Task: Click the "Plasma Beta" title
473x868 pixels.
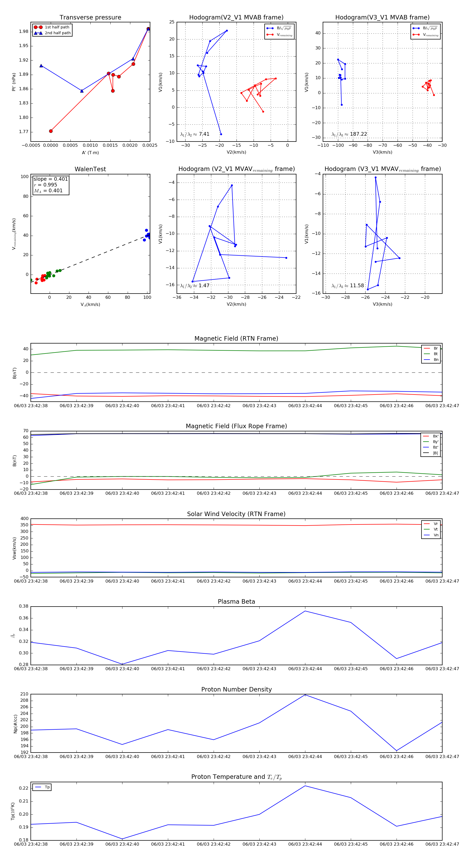Action: click(236, 602)
